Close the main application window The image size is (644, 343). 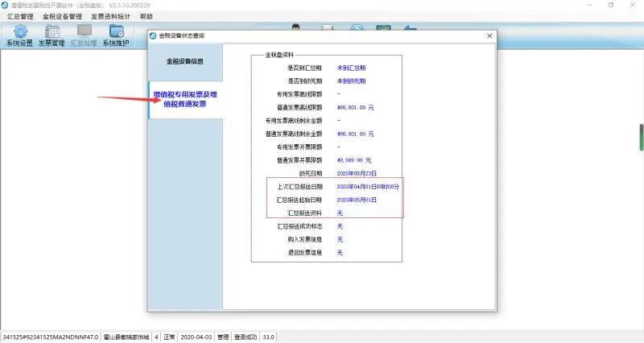pyautogui.click(x=633, y=5)
